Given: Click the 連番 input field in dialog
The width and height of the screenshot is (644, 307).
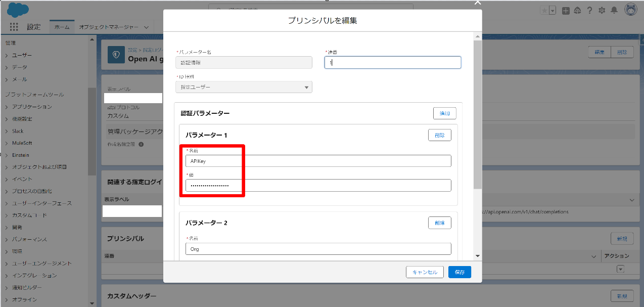Looking at the screenshot, I should pos(393,62).
